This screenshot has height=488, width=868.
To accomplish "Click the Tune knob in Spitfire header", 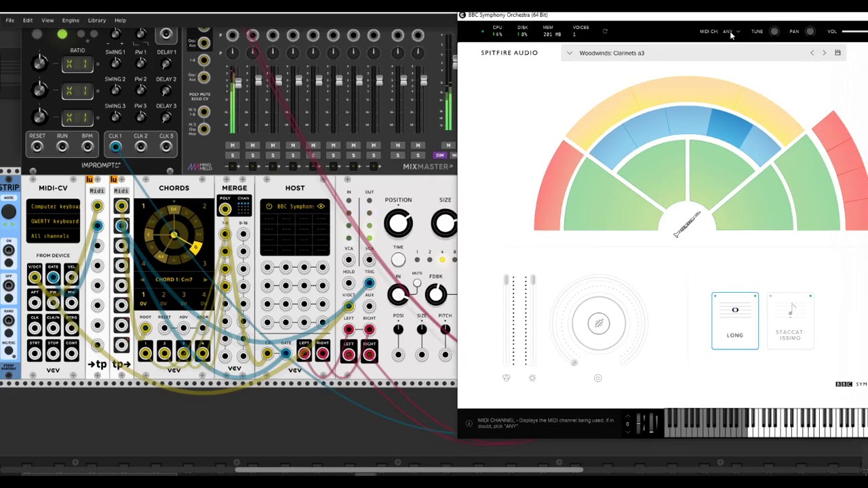I will point(774,31).
